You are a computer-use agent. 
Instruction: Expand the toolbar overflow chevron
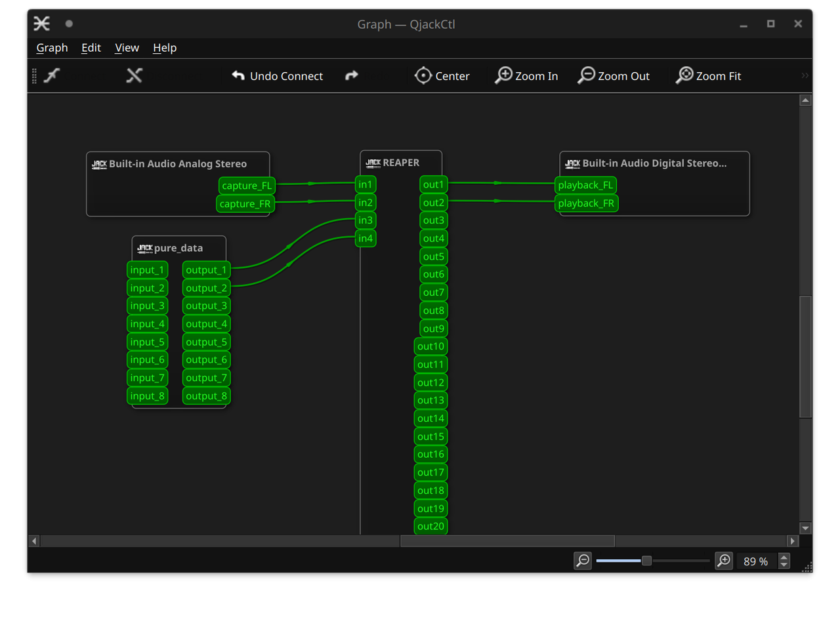point(805,75)
